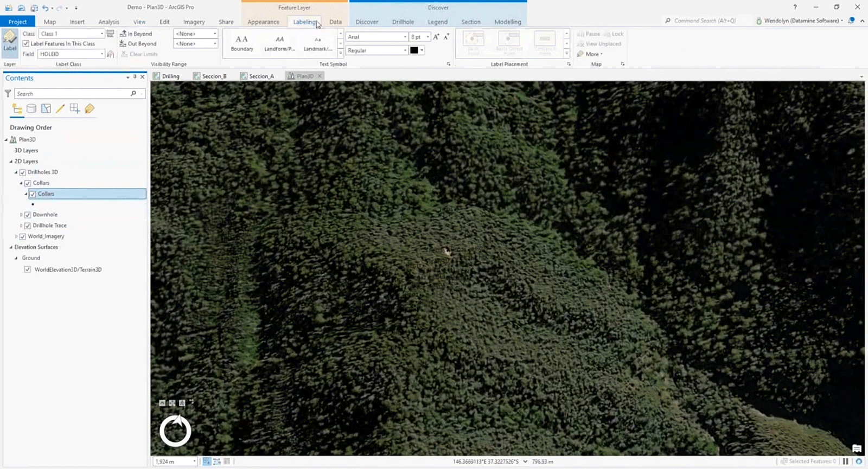Select List By Snapping icon
This screenshot has height=469, width=868.
point(75,109)
